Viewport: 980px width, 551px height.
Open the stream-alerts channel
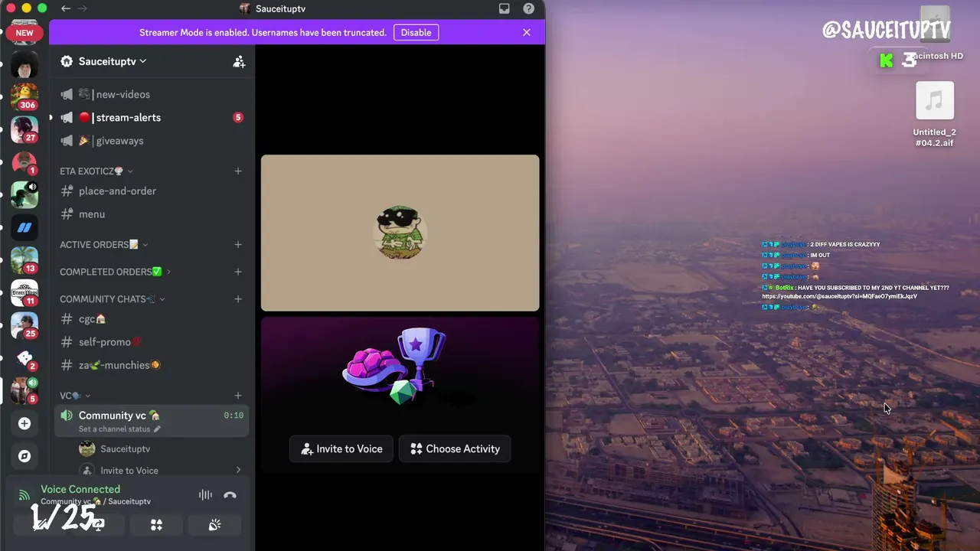tap(152, 117)
